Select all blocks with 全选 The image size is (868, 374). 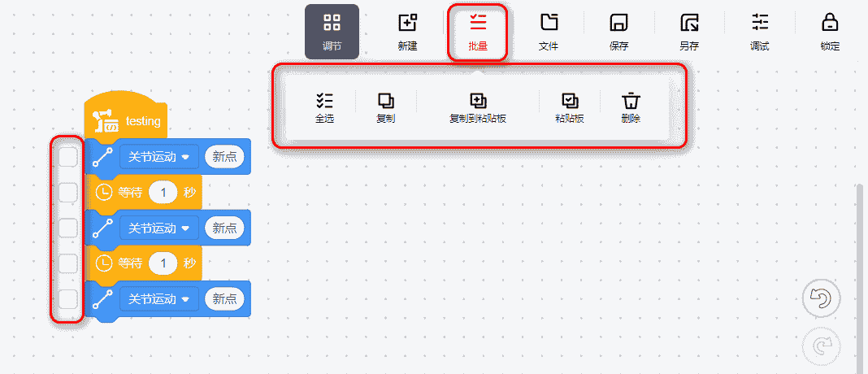click(x=324, y=107)
